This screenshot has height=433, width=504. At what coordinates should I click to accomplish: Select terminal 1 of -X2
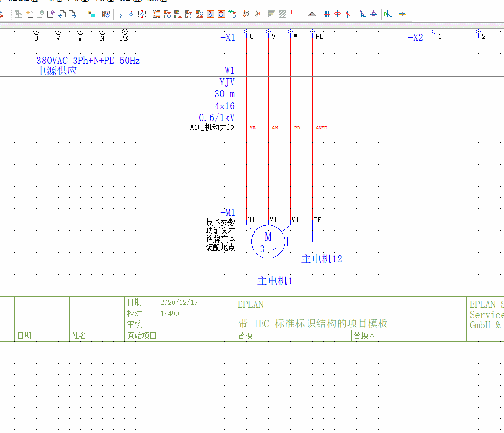(x=434, y=32)
